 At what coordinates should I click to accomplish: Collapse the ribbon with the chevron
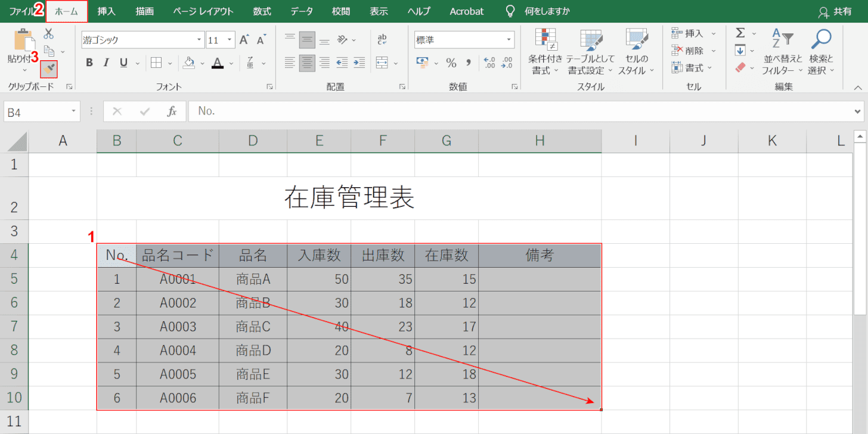(858, 87)
